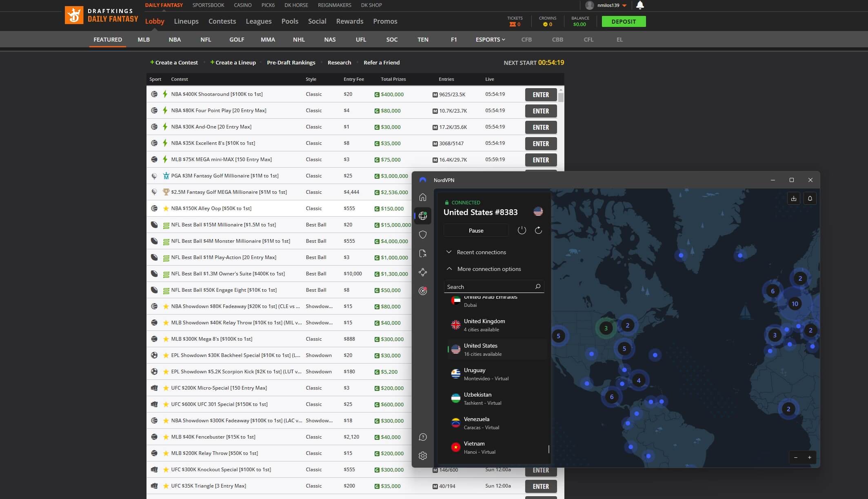Click star icon on NBA $150K Alley Oop
The height and width of the screenshot is (499, 868).
tap(166, 208)
